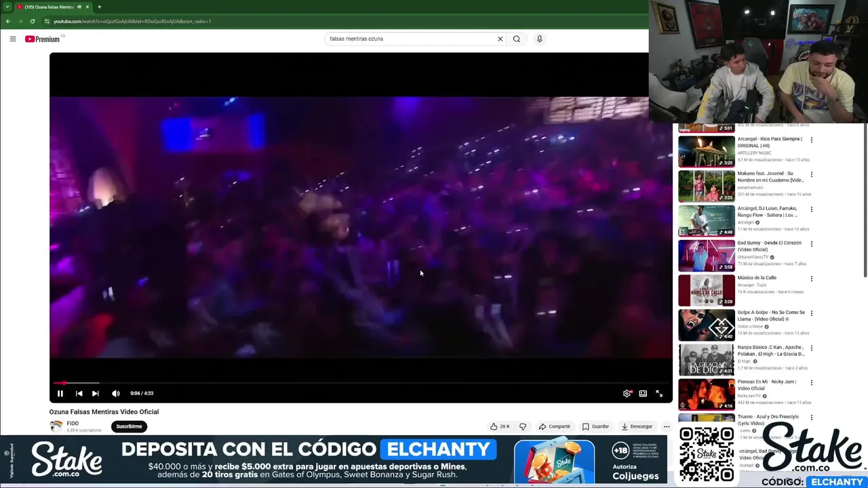Image resolution: width=868 pixels, height=488 pixels.
Task: Open options for Música de la Calle
Action: pos(811,279)
